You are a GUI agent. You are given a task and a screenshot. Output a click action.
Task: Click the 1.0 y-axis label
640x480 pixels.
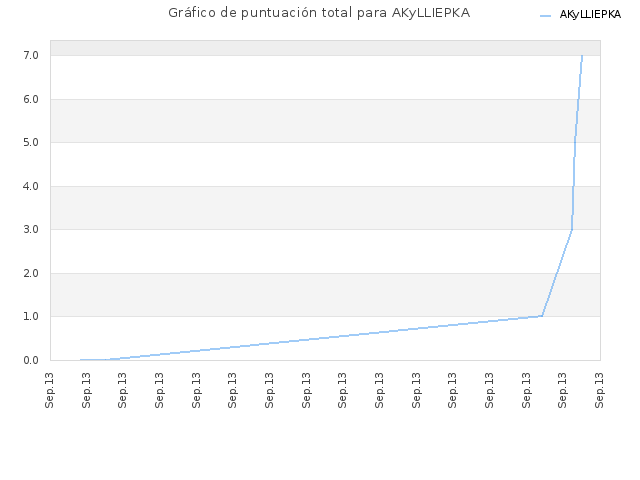tap(31, 316)
